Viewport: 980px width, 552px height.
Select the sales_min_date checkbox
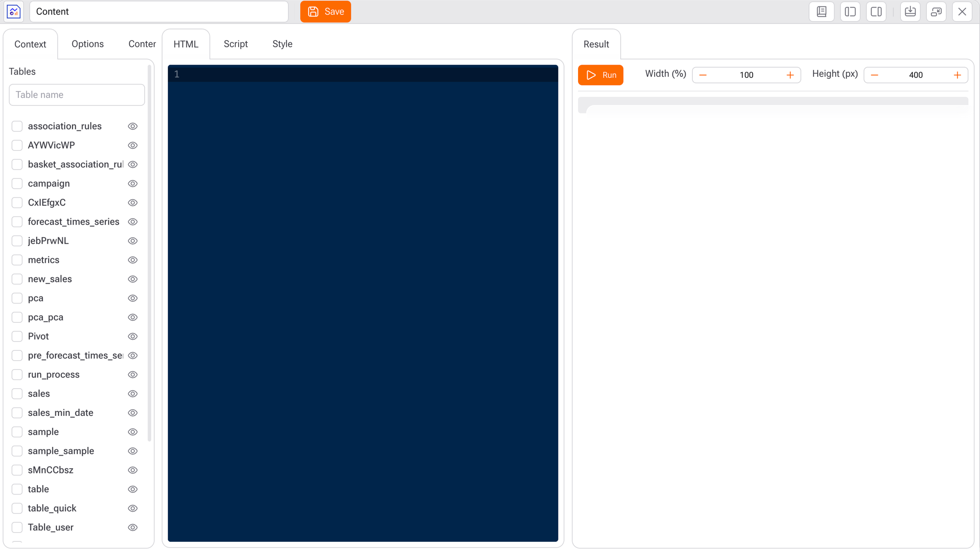point(17,413)
